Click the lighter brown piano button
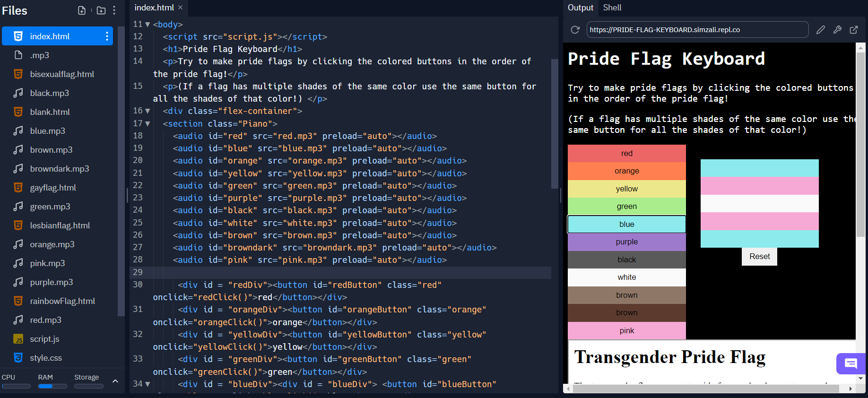The width and height of the screenshot is (868, 398). pos(626,295)
